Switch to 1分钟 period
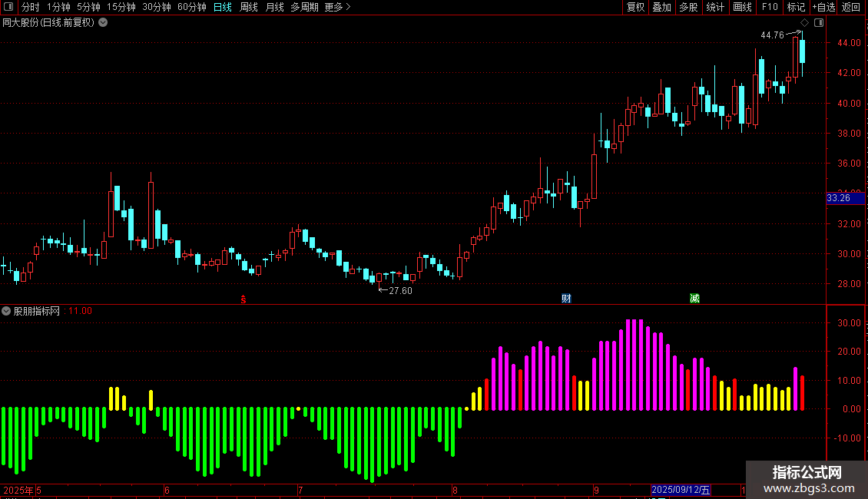Viewport: 868px width, 499px height. [x=58, y=7]
